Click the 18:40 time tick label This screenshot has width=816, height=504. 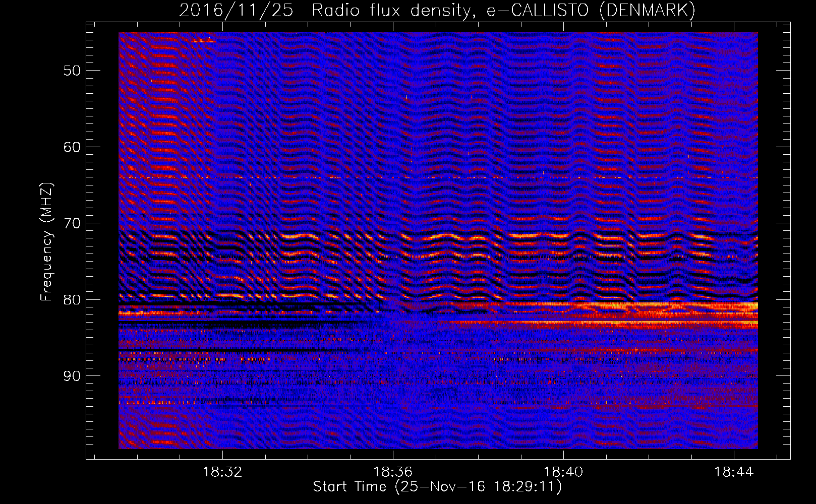click(x=563, y=472)
